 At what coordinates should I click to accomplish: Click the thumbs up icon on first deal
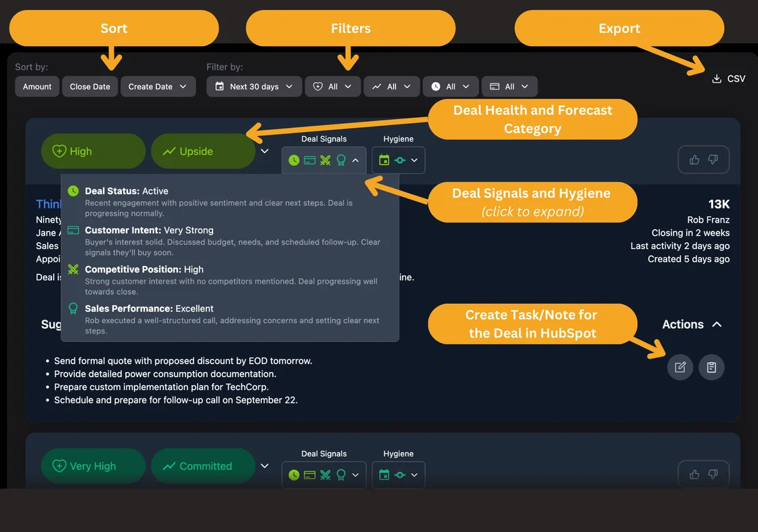click(x=694, y=160)
